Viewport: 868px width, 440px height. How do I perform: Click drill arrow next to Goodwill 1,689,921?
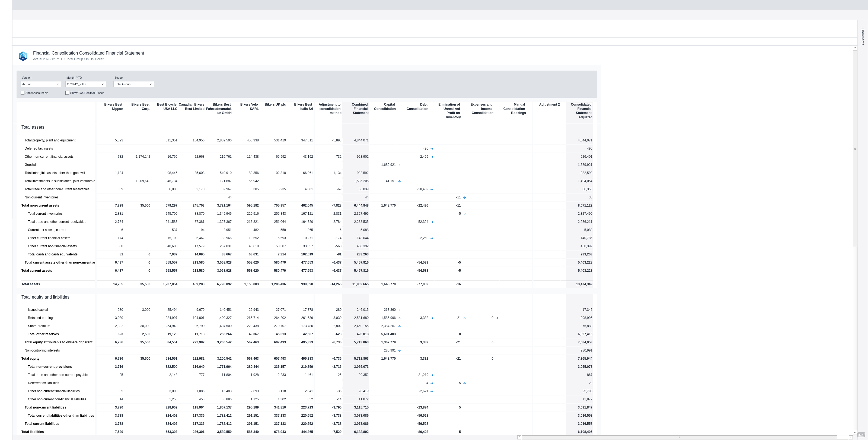[399, 165]
